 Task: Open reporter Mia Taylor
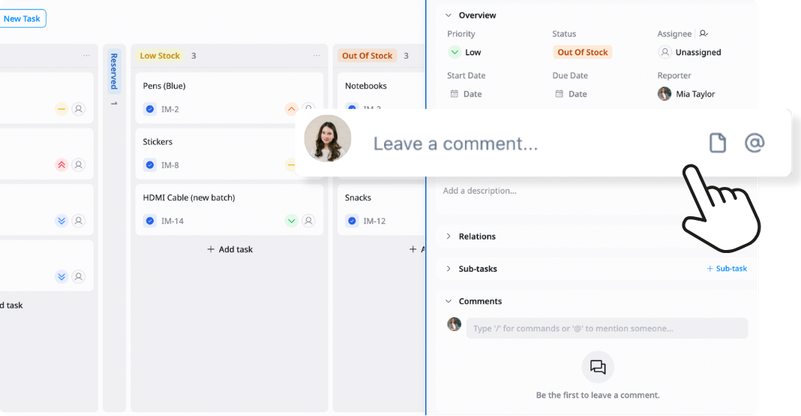click(687, 94)
